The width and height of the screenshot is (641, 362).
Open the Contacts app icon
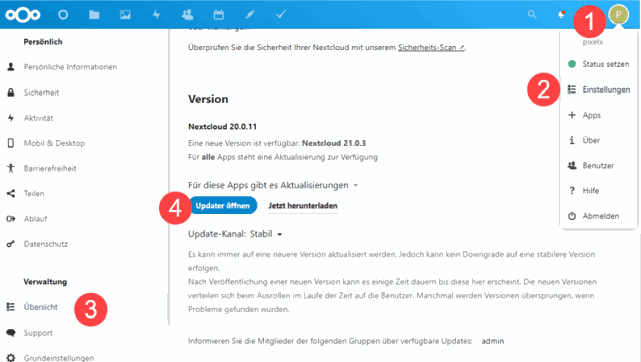[187, 15]
